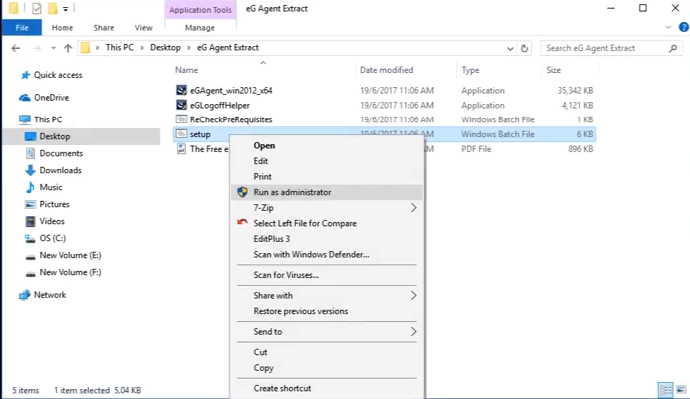690x399 pixels.
Task: Click the ReCheckPreRequisites batch file icon
Action: 181,119
